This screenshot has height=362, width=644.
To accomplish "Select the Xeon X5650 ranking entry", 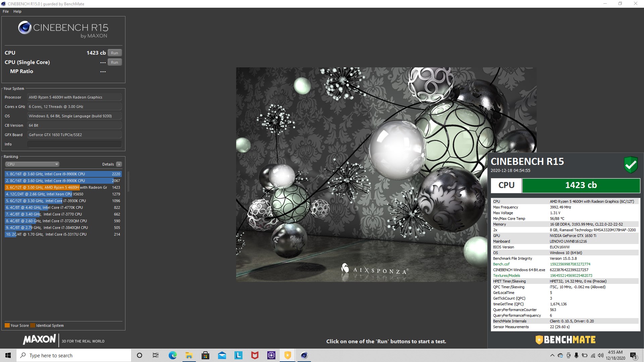I will 63,194.
